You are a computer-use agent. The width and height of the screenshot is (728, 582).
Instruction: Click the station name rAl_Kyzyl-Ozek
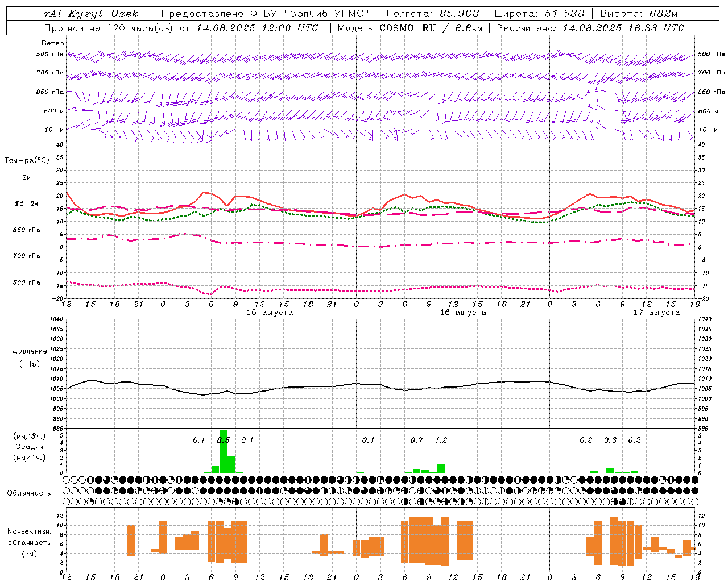(92, 14)
